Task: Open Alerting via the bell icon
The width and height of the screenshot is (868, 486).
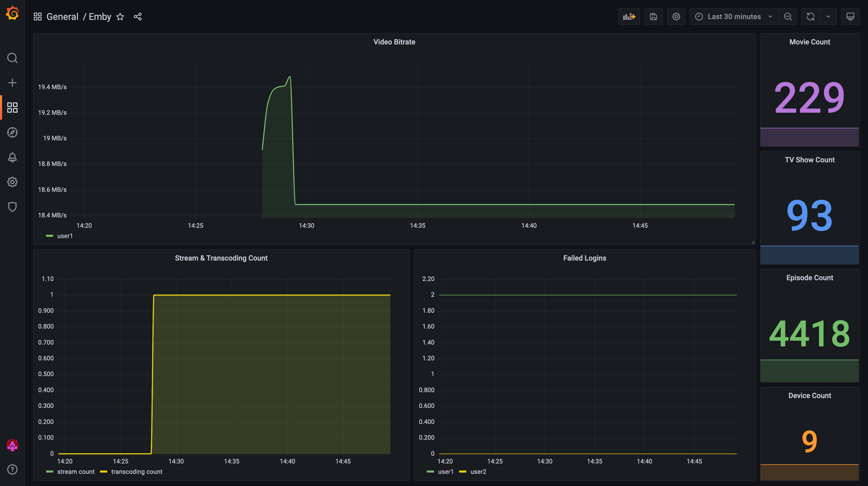Action: tap(12, 157)
